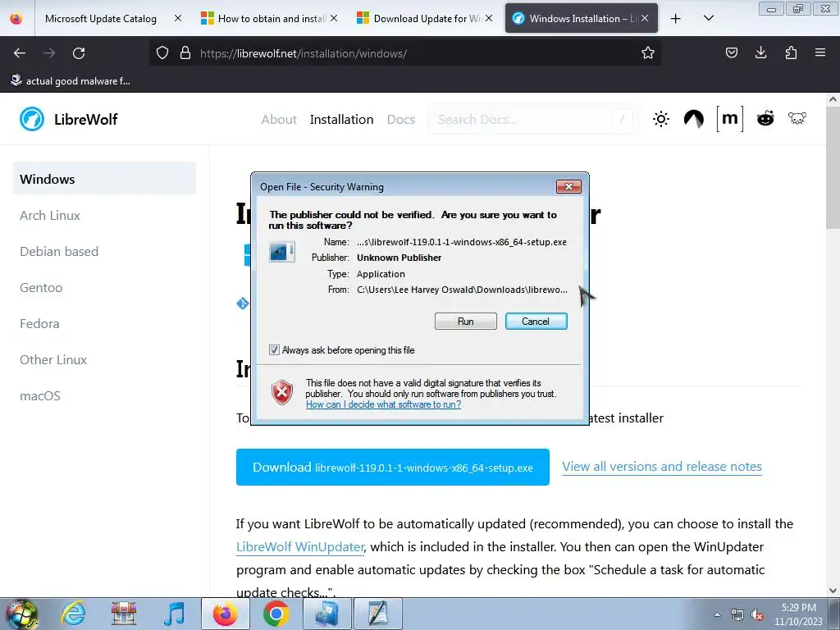Click the scrollbar down arrow
This screenshot has height=630, width=840.
coord(833,591)
